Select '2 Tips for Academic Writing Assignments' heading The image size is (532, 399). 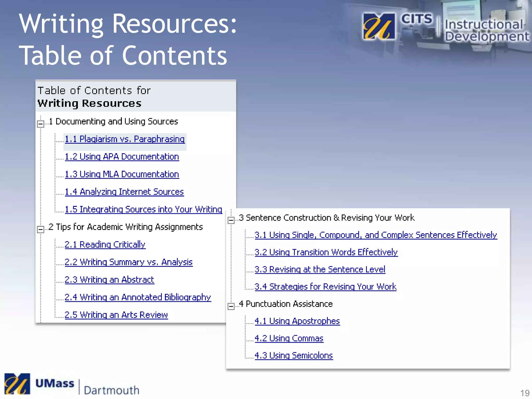click(126, 227)
